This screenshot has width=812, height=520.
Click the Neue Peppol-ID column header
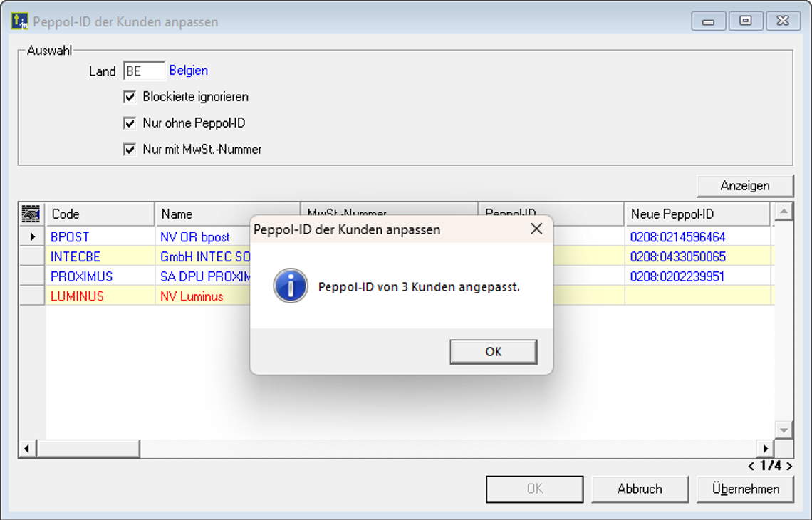tap(697, 214)
